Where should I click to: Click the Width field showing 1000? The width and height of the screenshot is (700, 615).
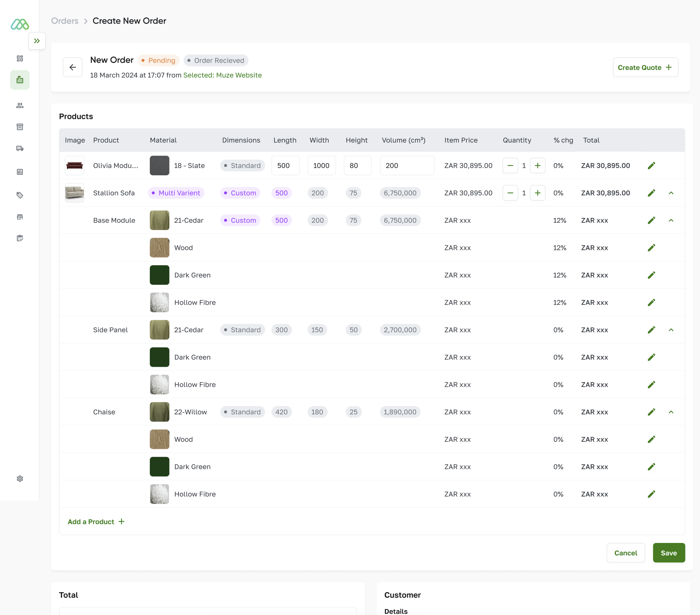[x=321, y=166]
